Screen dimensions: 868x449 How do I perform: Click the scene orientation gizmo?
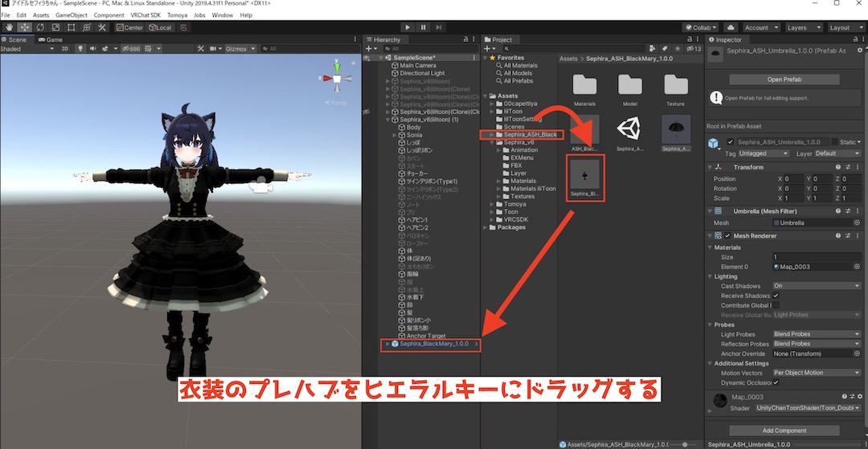point(337,79)
